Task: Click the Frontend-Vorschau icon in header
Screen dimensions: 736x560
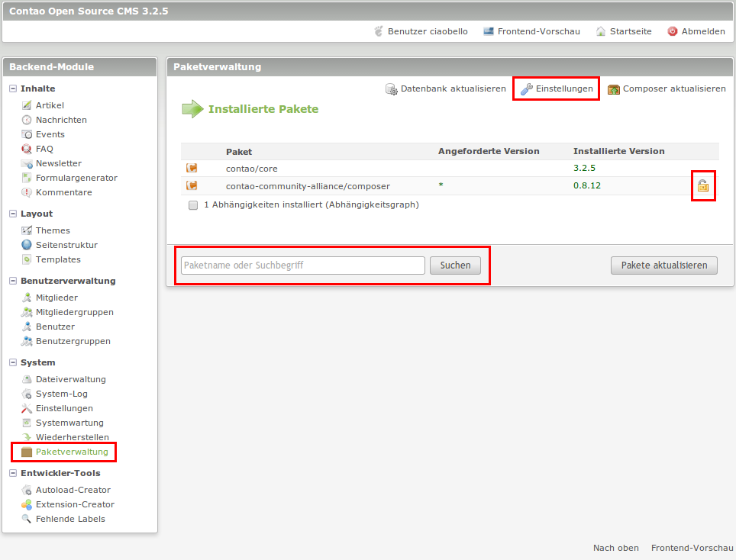Action: (x=489, y=31)
